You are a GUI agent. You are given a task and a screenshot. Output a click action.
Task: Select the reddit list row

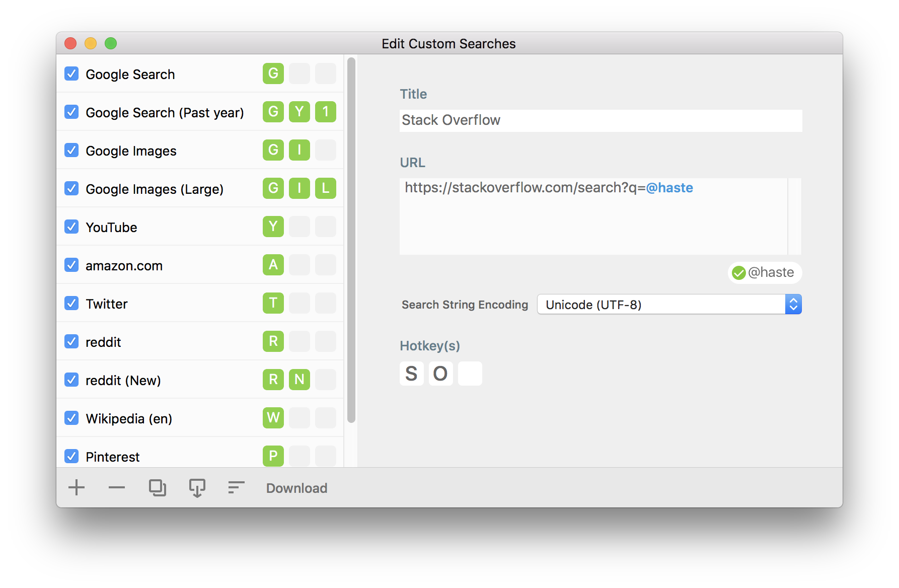point(200,341)
